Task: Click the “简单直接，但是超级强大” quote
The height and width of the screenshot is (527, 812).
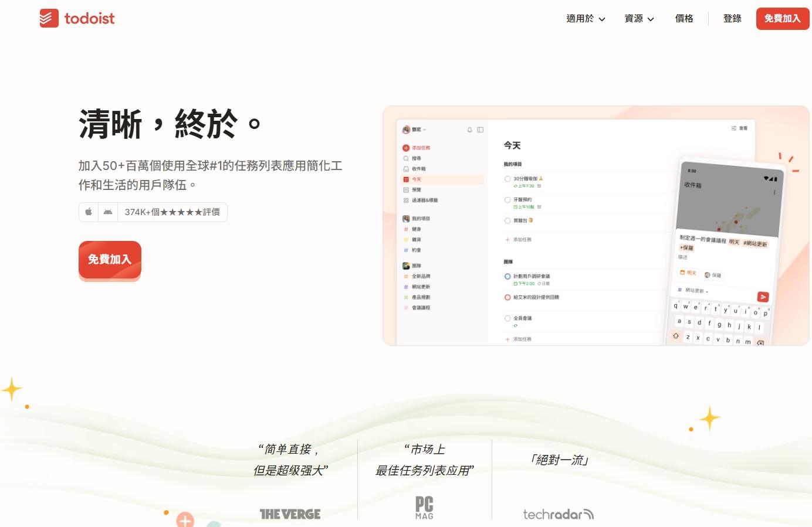Action: click(290, 460)
